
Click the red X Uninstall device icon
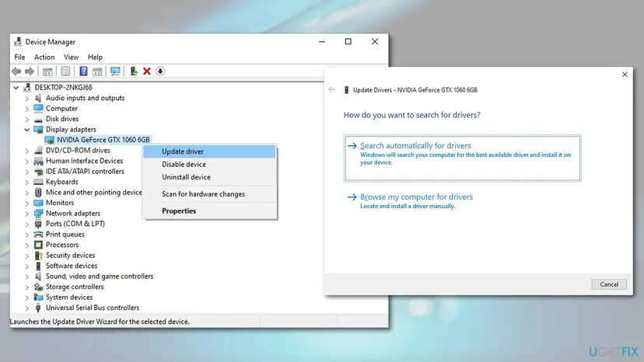(x=147, y=71)
